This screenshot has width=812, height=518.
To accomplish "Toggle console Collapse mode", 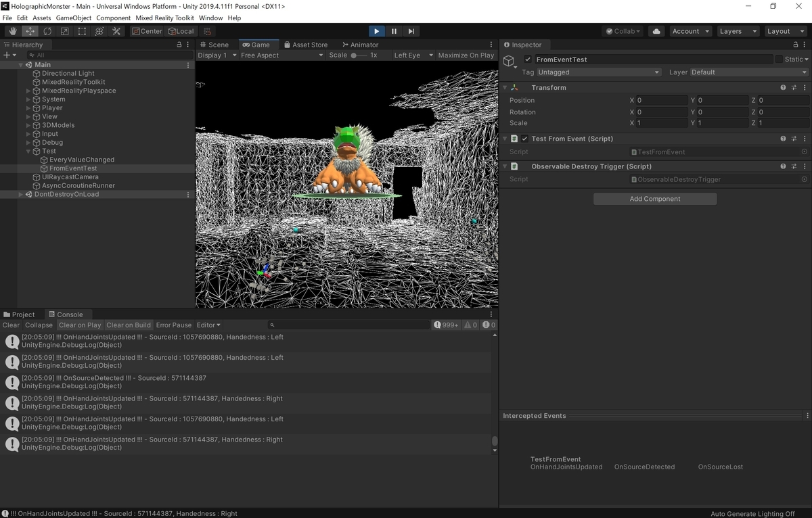I will pyautogui.click(x=39, y=325).
